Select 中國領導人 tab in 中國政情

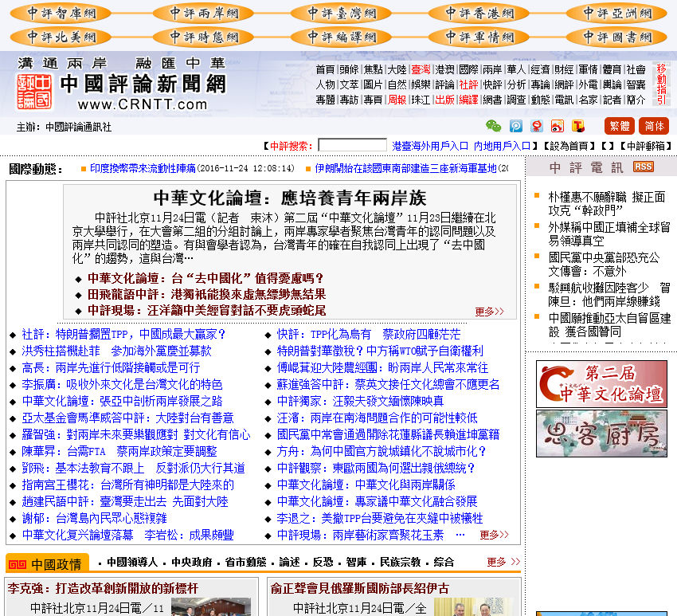[x=132, y=562]
